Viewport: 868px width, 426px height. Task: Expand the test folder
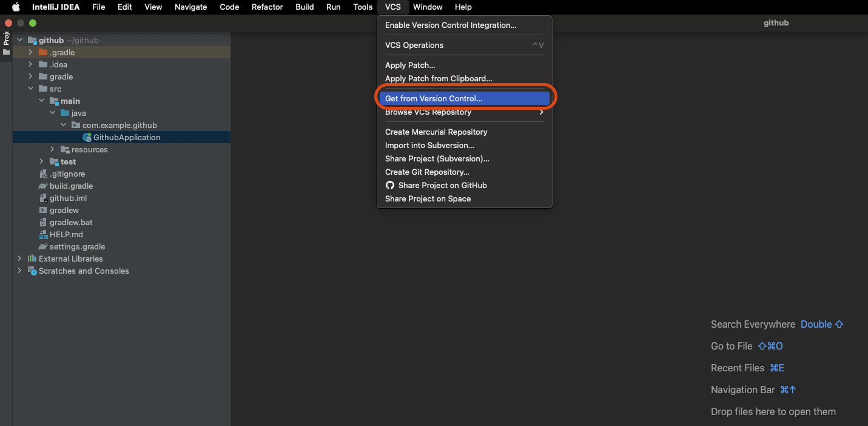[x=41, y=161]
